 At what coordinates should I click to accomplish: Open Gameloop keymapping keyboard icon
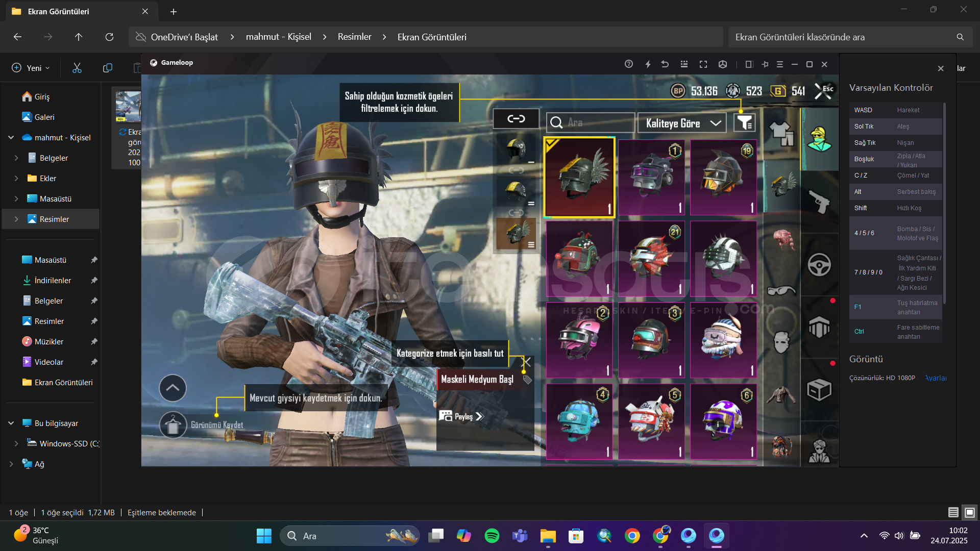pyautogui.click(x=684, y=64)
